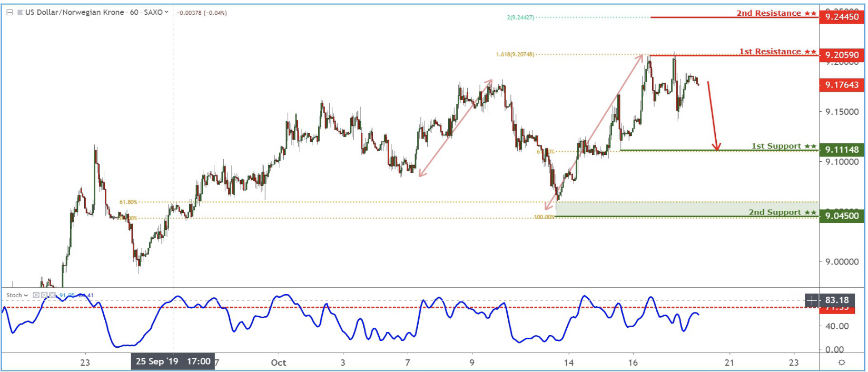Click the green second support zone rectangle
Screen dimensions: 868x372
tap(687, 209)
